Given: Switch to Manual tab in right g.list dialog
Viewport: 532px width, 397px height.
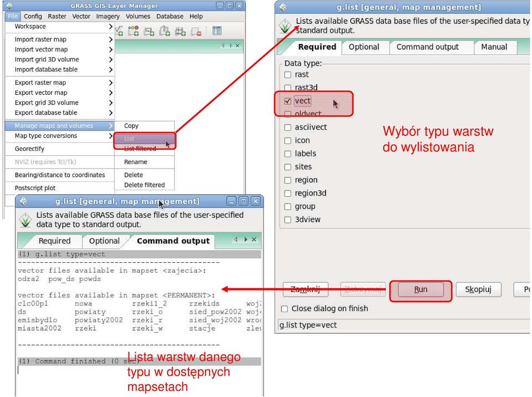Looking at the screenshot, I should 494,47.
